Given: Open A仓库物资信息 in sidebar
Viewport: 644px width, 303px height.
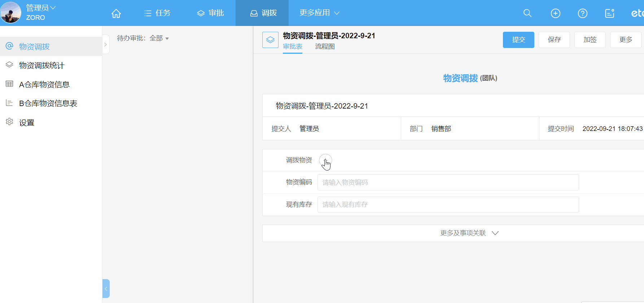Looking at the screenshot, I should tap(51, 84).
